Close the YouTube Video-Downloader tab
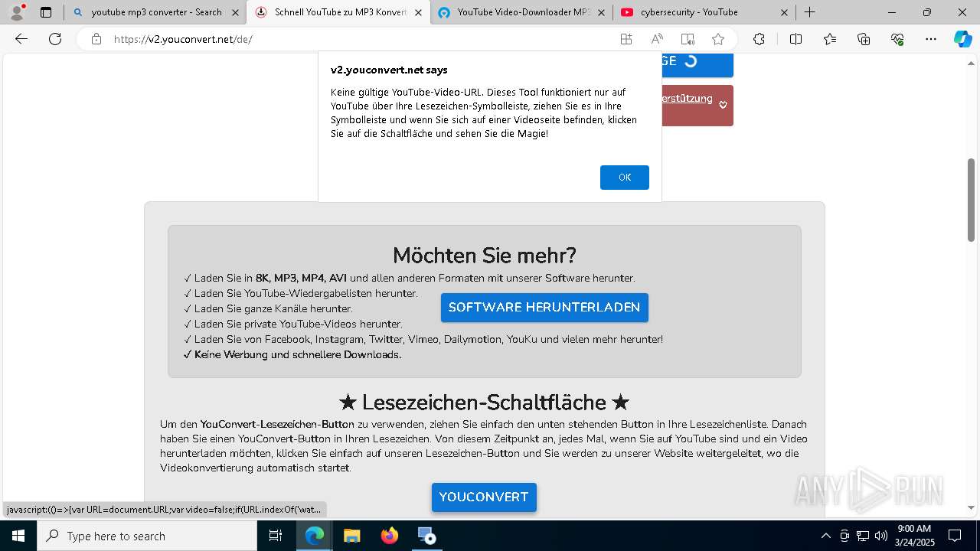 coord(601,12)
